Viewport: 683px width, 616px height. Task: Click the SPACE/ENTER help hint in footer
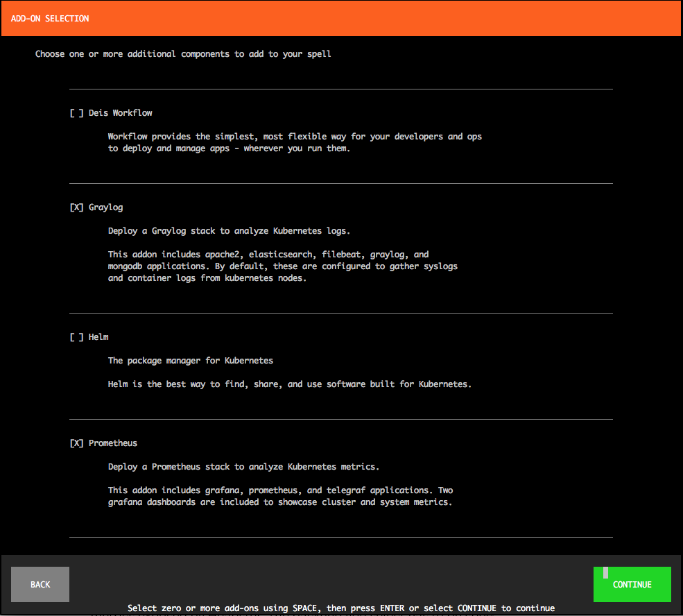340,608
